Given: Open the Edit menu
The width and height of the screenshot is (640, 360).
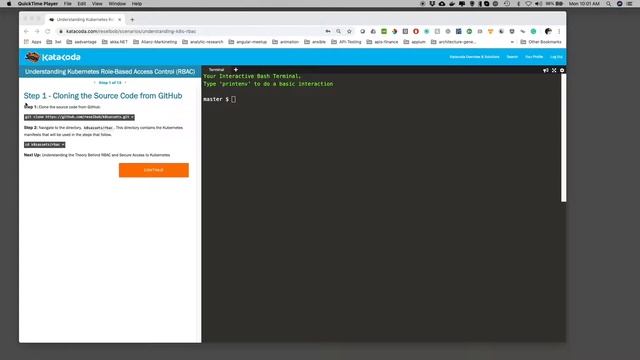Looking at the screenshot, I should (x=82, y=4).
